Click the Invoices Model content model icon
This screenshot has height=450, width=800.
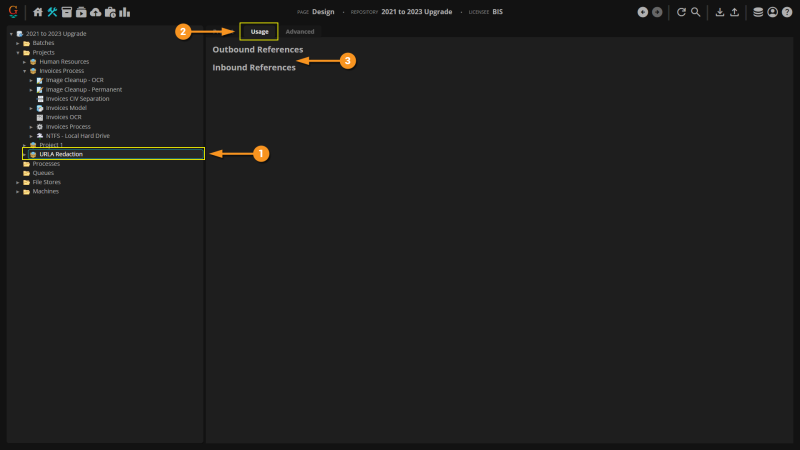coord(40,108)
